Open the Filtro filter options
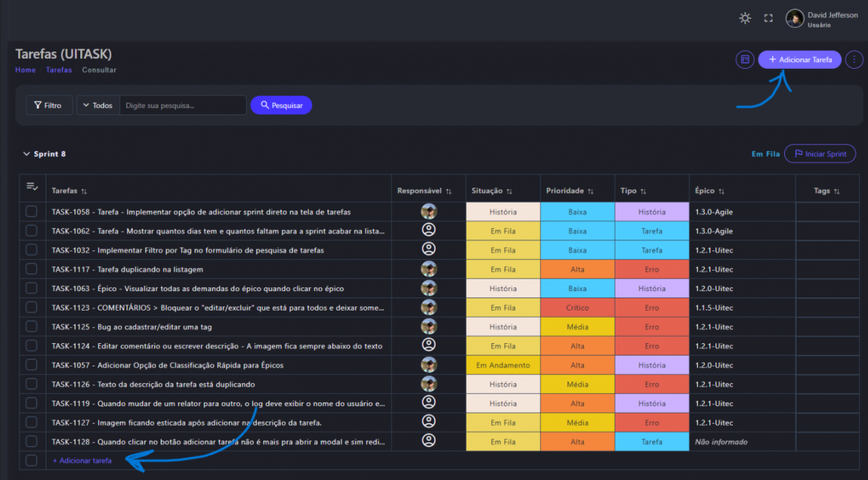The height and width of the screenshot is (480, 868). (48, 106)
